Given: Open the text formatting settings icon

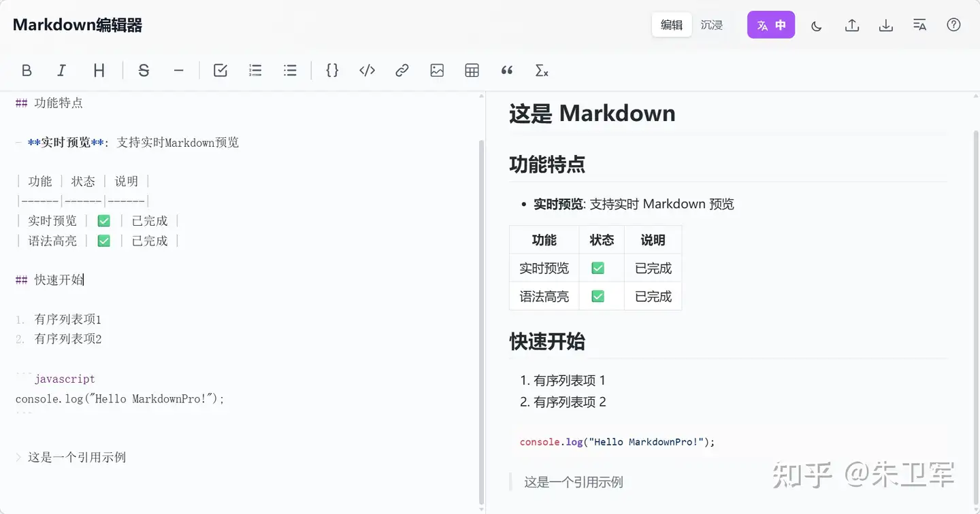Looking at the screenshot, I should 919,25.
